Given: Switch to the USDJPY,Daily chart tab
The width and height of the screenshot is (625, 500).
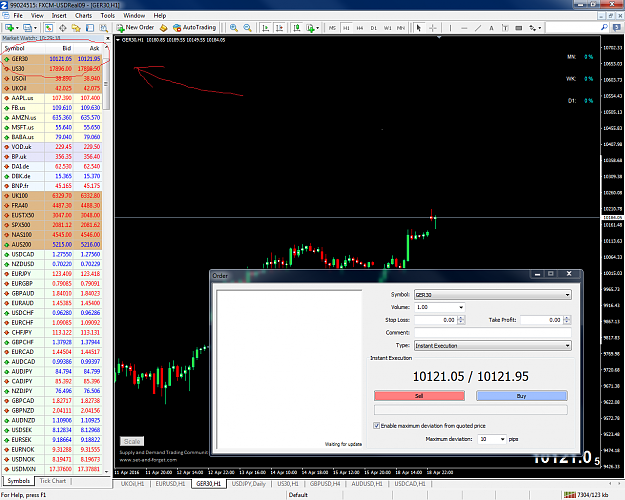Looking at the screenshot, I should pyautogui.click(x=249, y=484).
